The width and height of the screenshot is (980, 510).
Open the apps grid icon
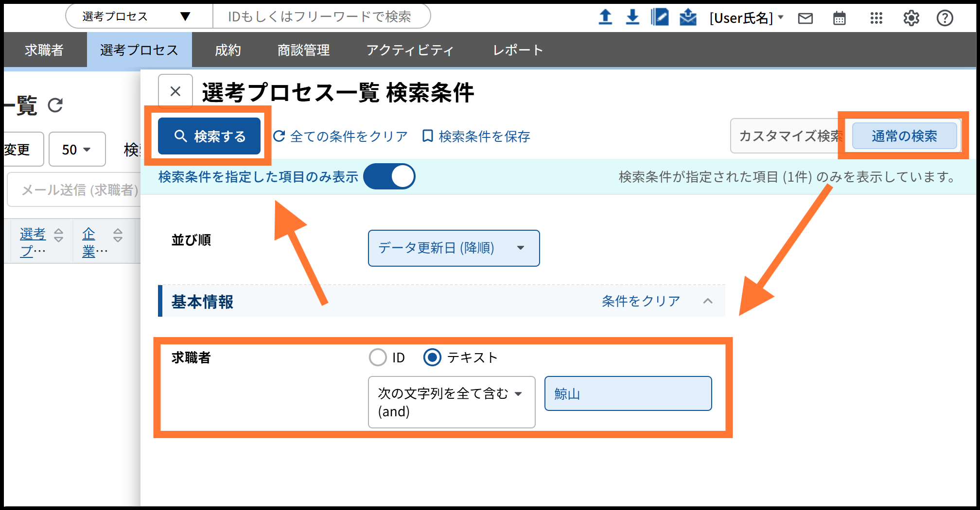pyautogui.click(x=876, y=18)
